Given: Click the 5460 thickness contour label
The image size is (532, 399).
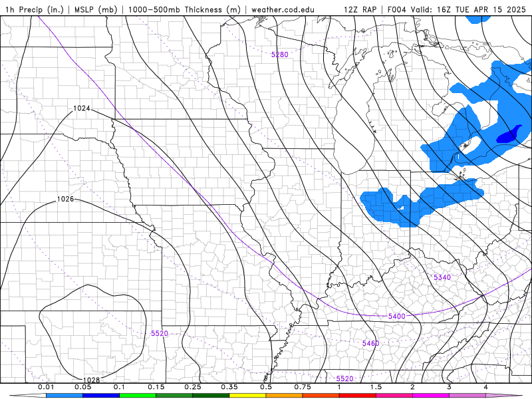Looking at the screenshot, I should click(370, 343).
